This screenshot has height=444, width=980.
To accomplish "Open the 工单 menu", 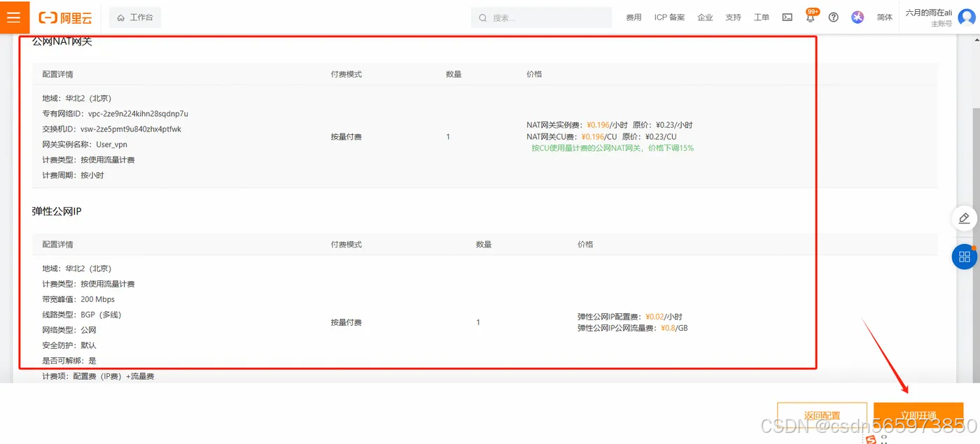I will pos(762,17).
